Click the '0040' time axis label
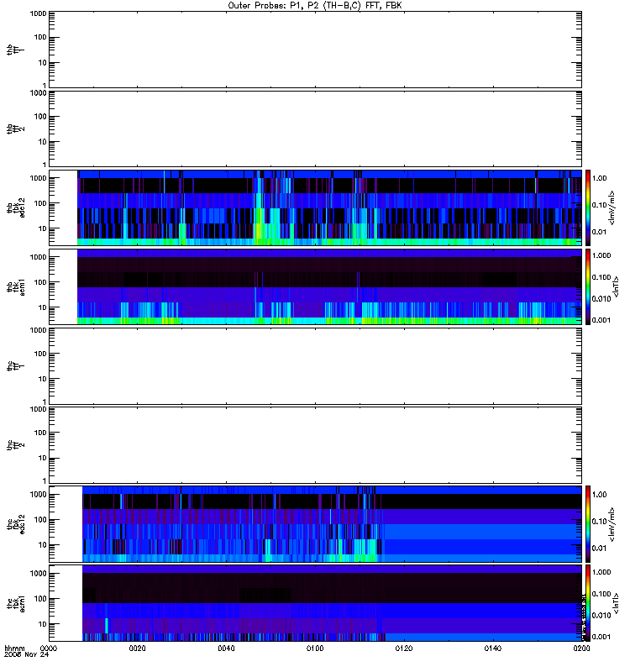The image size is (630, 672). coord(226,648)
